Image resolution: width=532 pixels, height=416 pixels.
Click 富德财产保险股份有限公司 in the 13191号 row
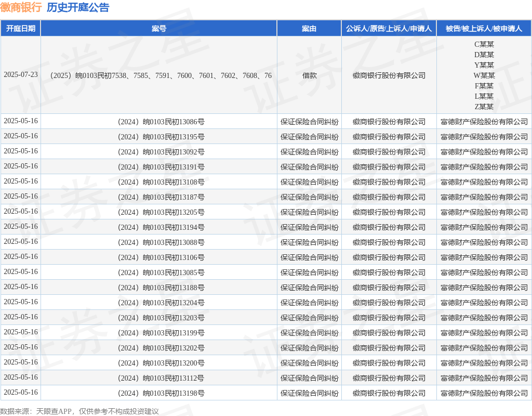[x=484, y=167]
